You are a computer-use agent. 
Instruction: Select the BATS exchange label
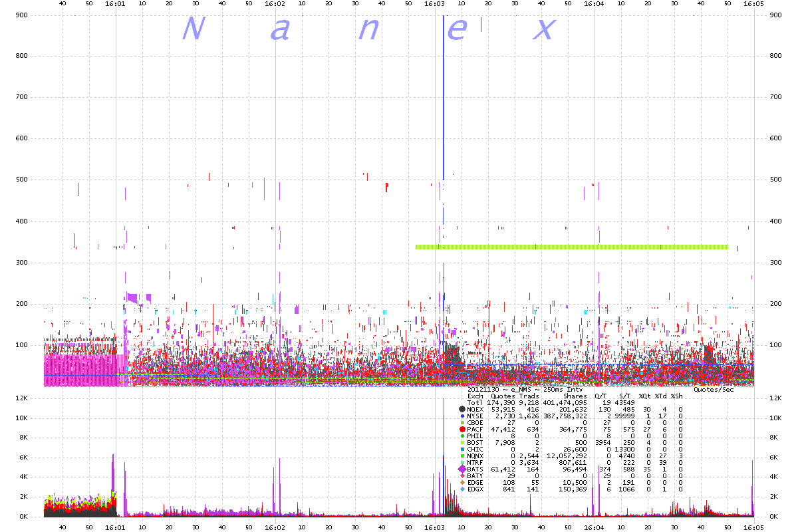475,469
